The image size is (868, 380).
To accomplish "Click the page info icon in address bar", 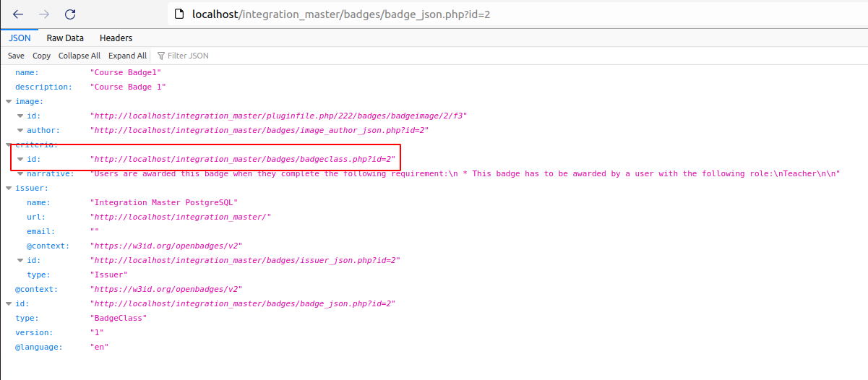I will pos(179,14).
